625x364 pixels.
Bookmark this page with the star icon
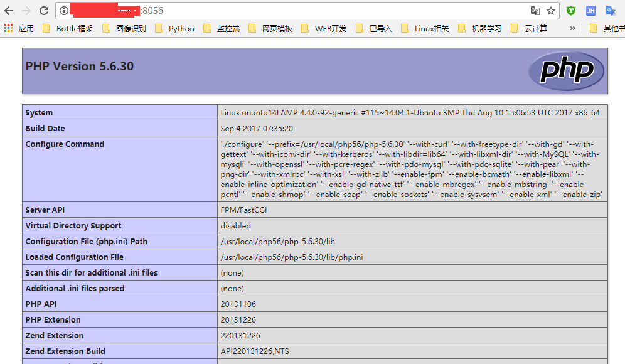(x=551, y=11)
